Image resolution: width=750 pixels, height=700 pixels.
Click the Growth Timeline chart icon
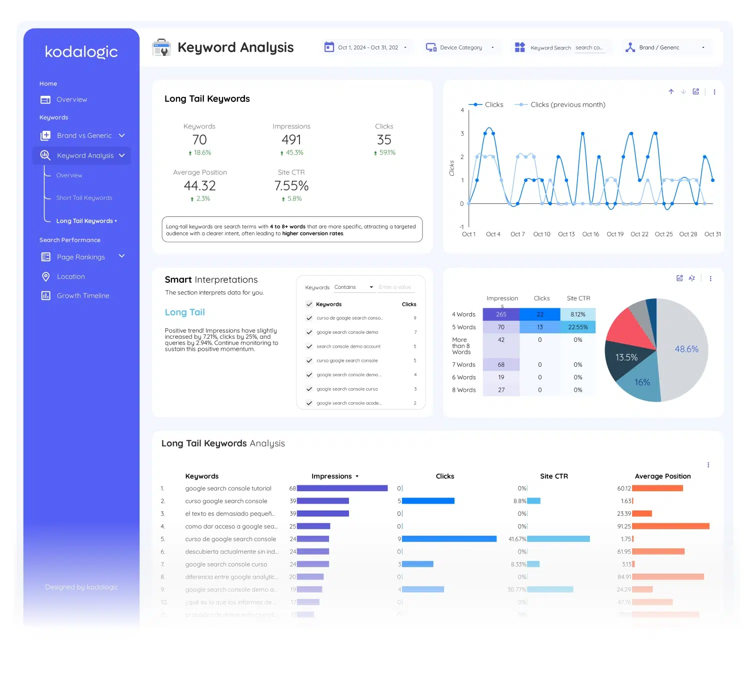point(45,296)
